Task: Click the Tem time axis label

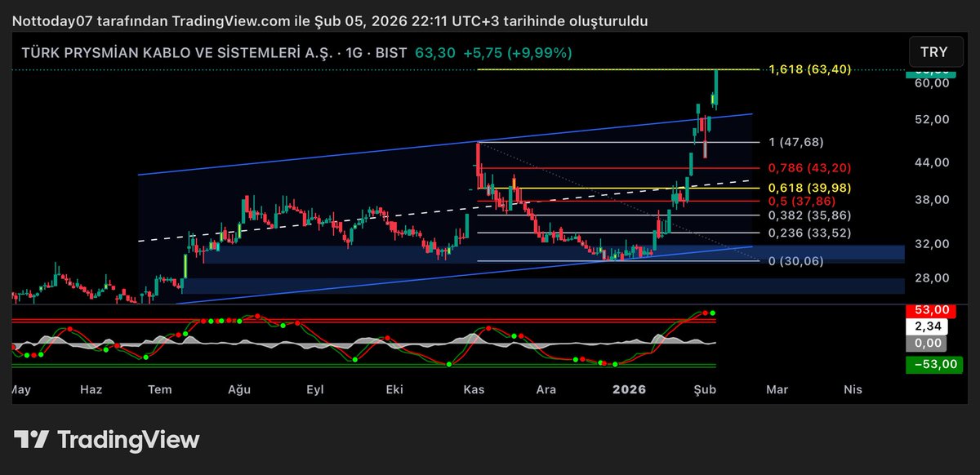Action: click(x=160, y=389)
